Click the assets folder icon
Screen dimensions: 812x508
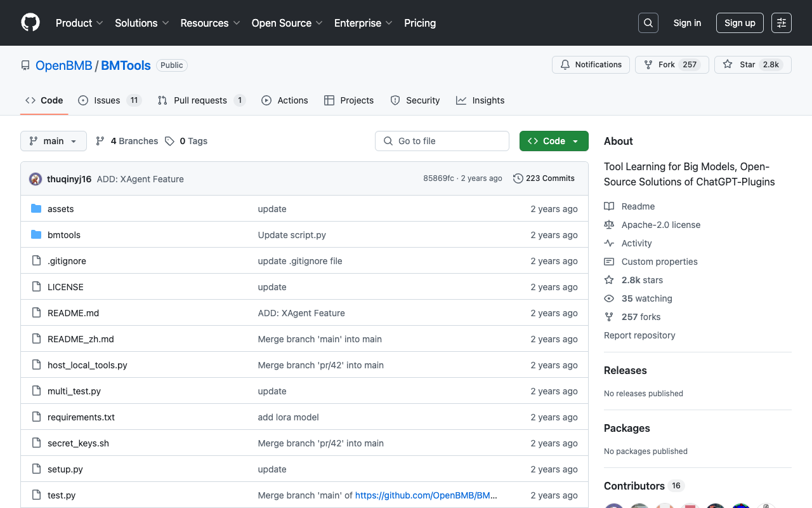coord(36,209)
